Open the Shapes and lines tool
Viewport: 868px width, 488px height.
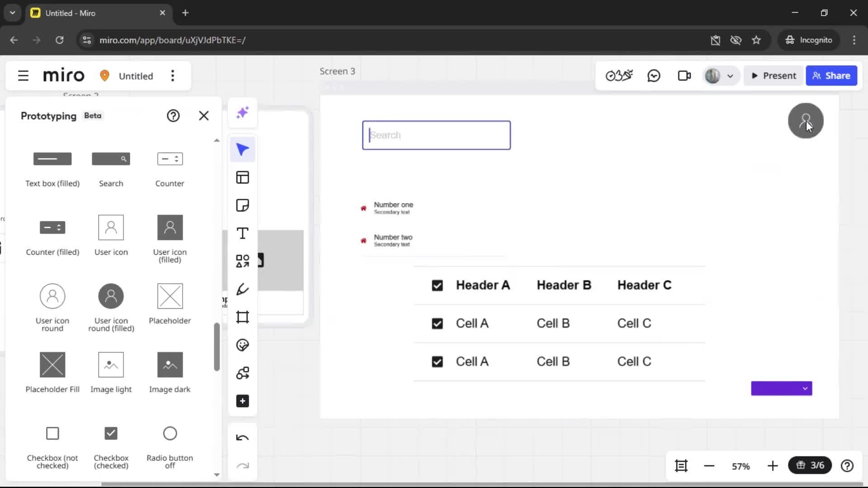tap(243, 261)
